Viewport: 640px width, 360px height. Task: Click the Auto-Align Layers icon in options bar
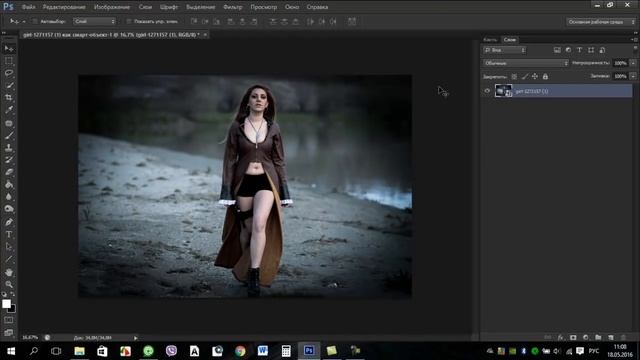(x=352, y=21)
